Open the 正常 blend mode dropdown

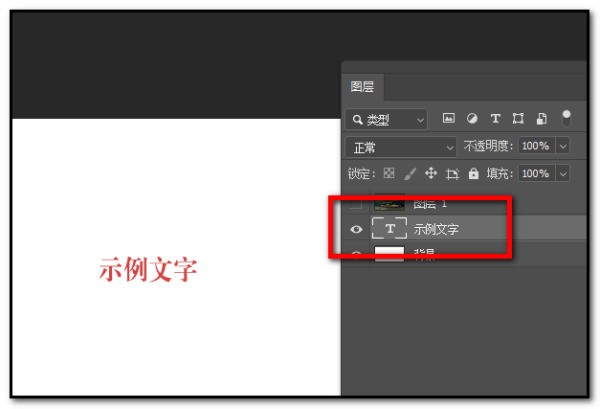pos(399,147)
